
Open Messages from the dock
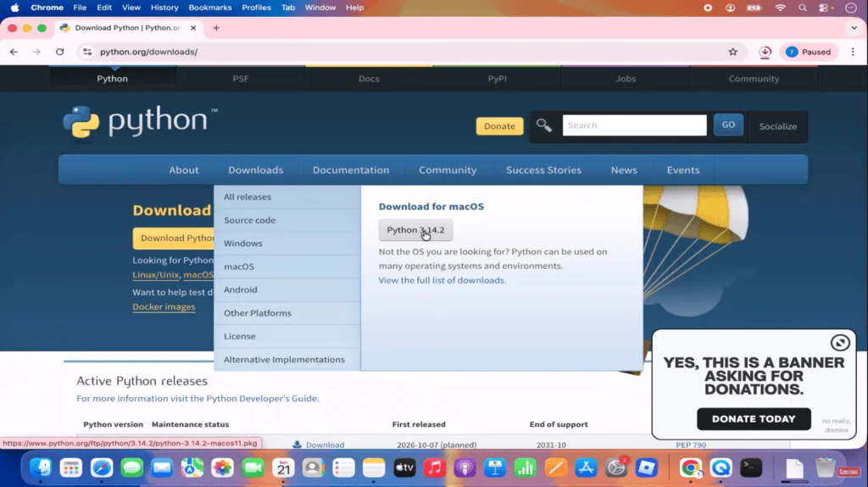(131, 467)
